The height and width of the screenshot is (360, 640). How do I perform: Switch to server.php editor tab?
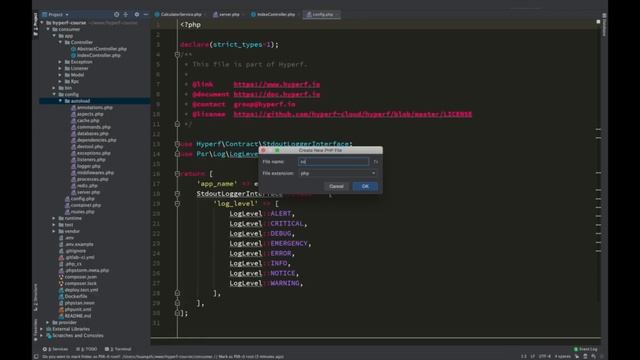(x=227, y=14)
